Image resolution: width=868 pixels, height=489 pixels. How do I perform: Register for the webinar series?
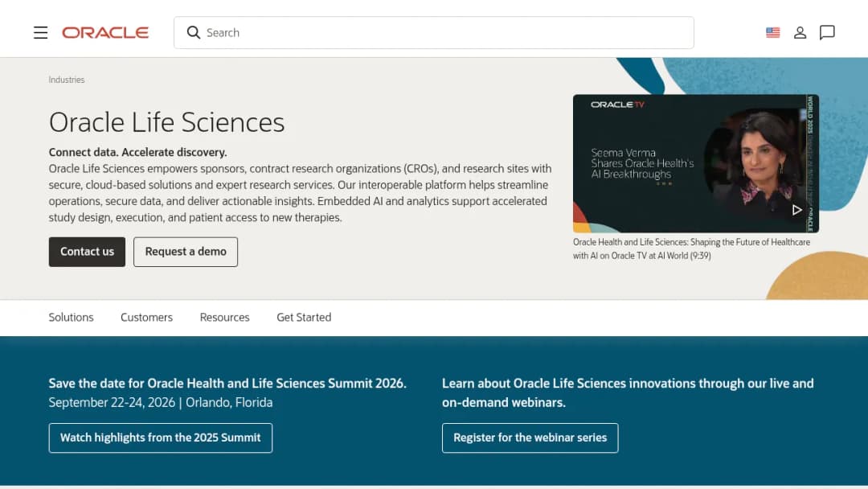tap(530, 438)
